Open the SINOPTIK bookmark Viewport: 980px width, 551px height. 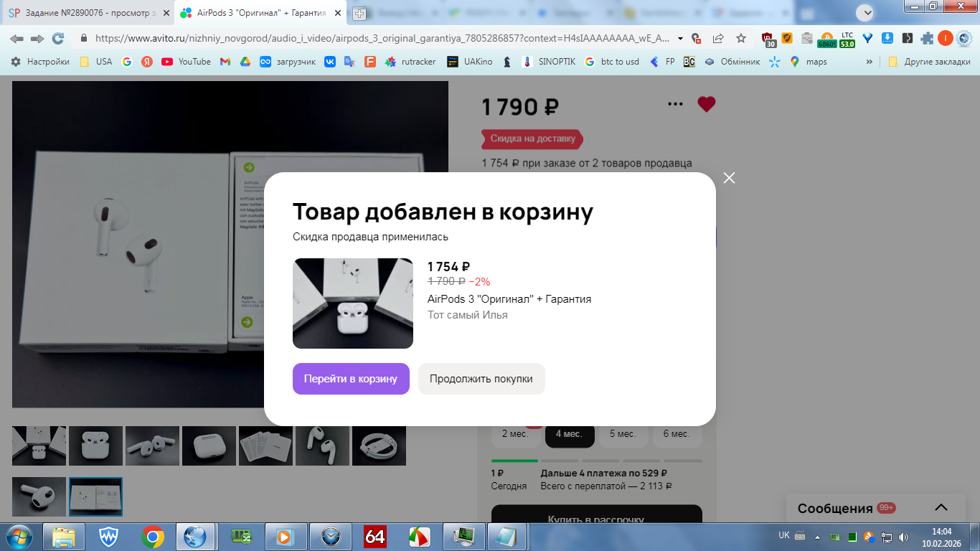coord(548,62)
